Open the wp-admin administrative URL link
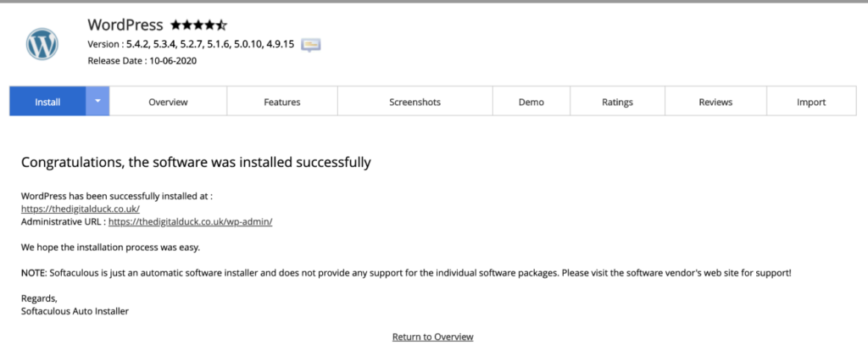This screenshot has width=868, height=362. [191, 222]
